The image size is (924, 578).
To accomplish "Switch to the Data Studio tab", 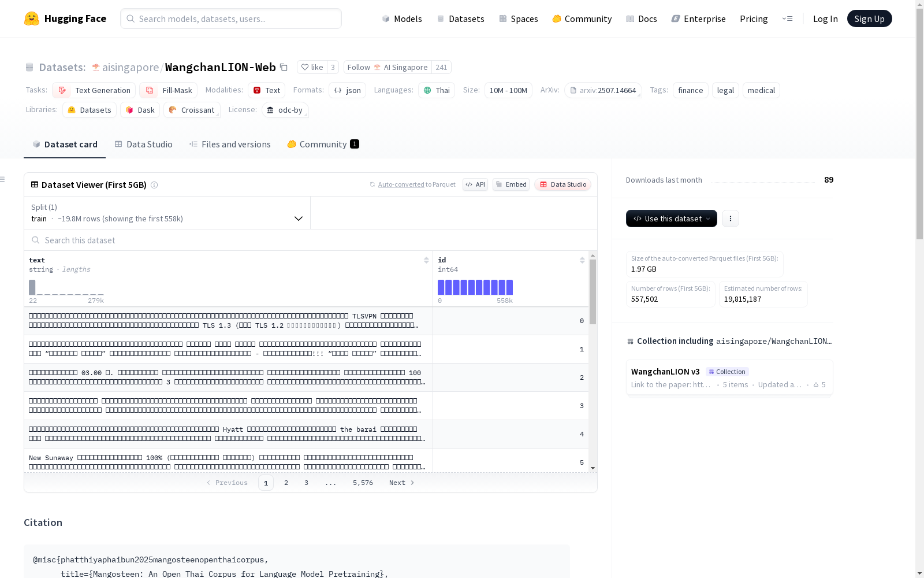I will (143, 144).
